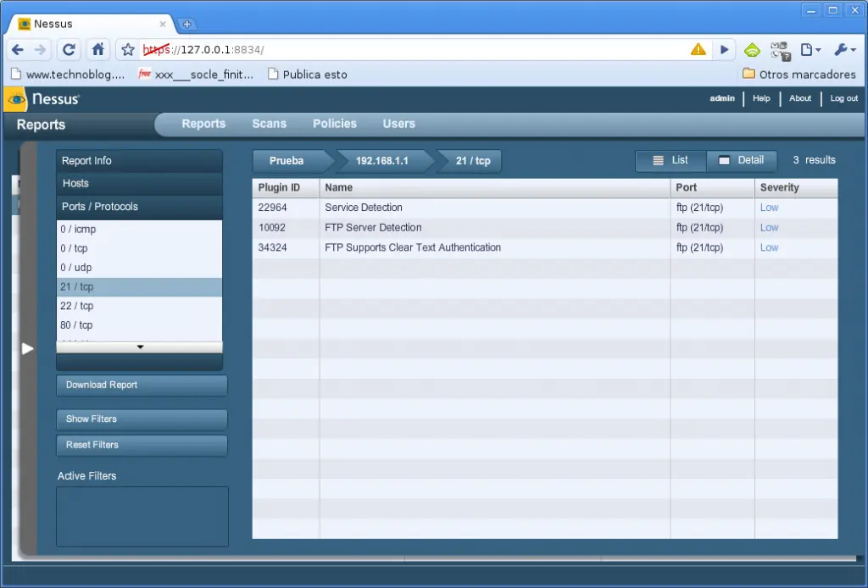Select the 0 / udp port entry

(x=139, y=268)
